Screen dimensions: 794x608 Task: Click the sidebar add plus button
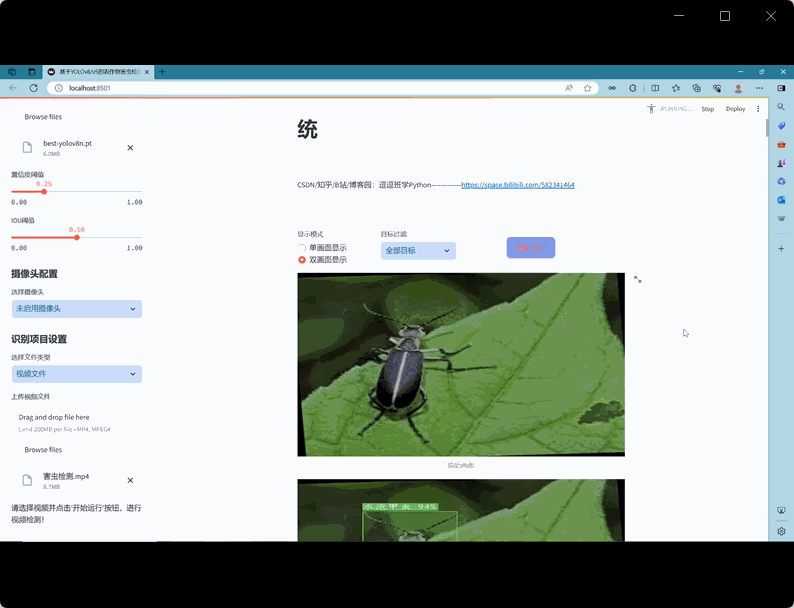click(781, 249)
